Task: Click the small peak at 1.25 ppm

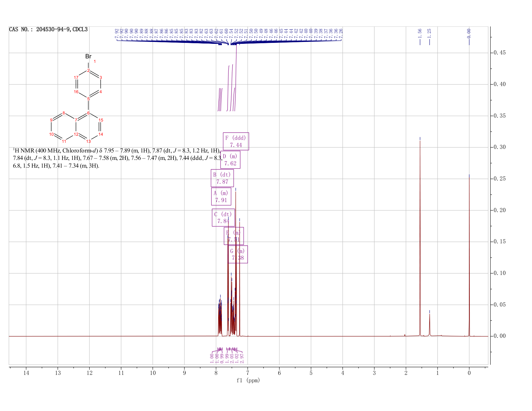Action: tap(429, 325)
